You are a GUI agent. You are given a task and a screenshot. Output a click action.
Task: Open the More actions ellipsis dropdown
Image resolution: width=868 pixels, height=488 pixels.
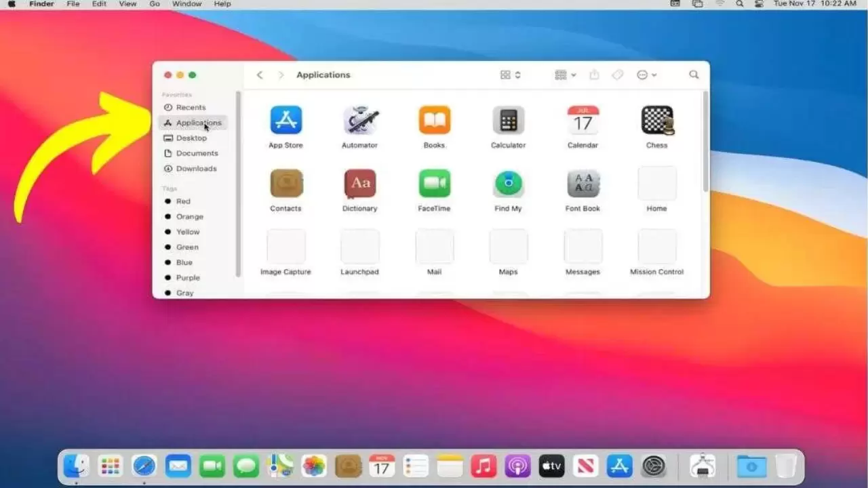[647, 75]
